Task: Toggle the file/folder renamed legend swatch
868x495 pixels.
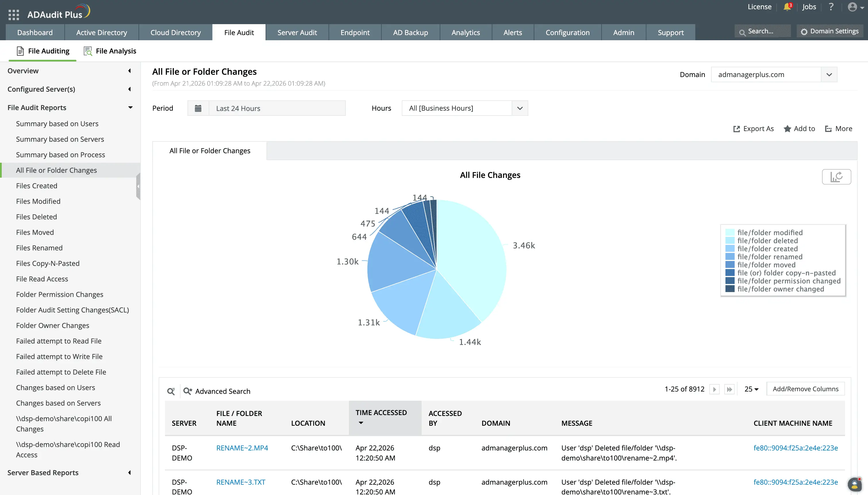Action: pos(730,257)
